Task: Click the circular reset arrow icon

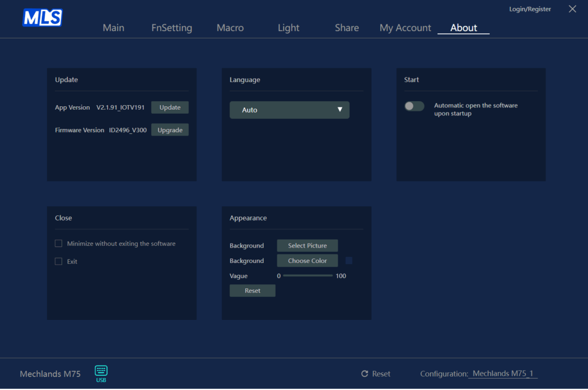Action: (x=365, y=374)
